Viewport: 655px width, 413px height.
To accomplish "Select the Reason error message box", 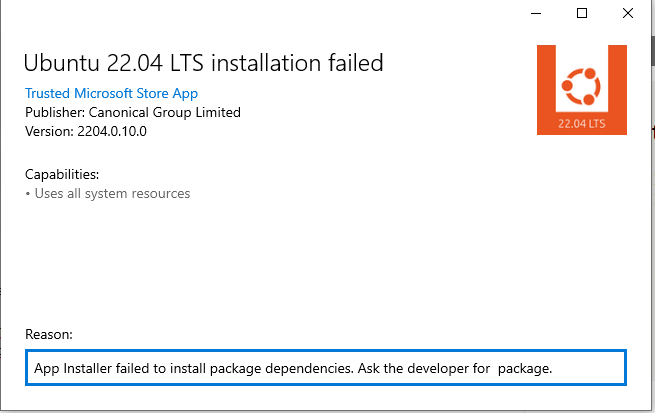I will pos(326,367).
